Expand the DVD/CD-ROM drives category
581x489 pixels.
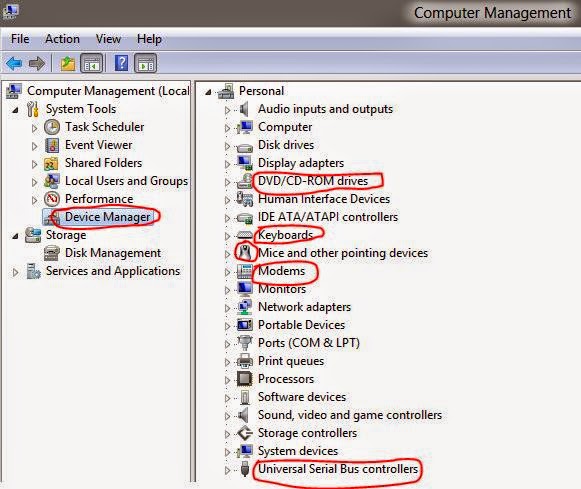(227, 182)
